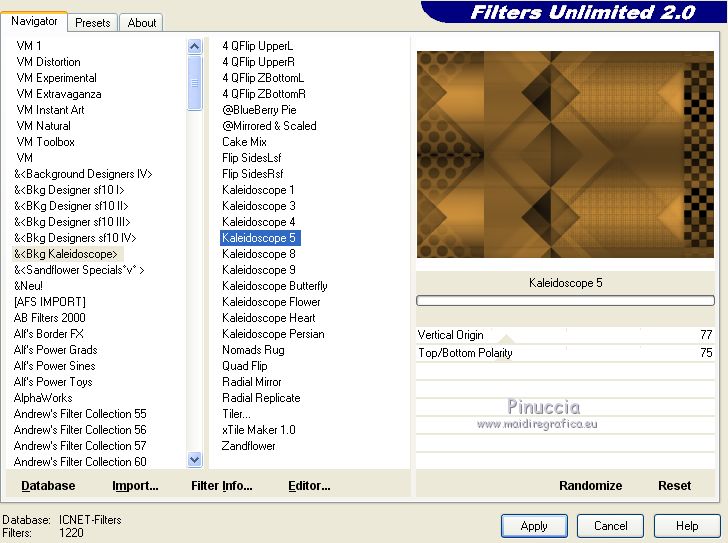Viewport: 728px width, 543px height.
Task: Select Andrew's Filter Collection 55
Action: coord(80,414)
